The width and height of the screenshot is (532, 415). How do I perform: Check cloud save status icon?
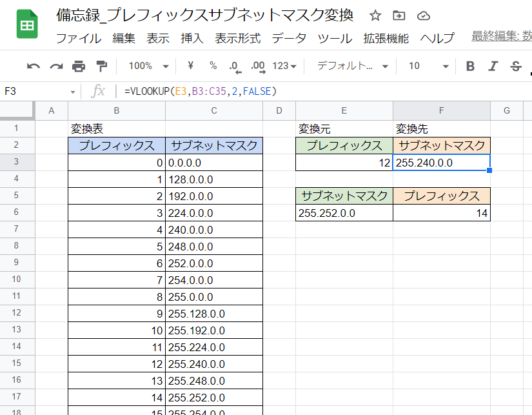(x=424, y=15)
